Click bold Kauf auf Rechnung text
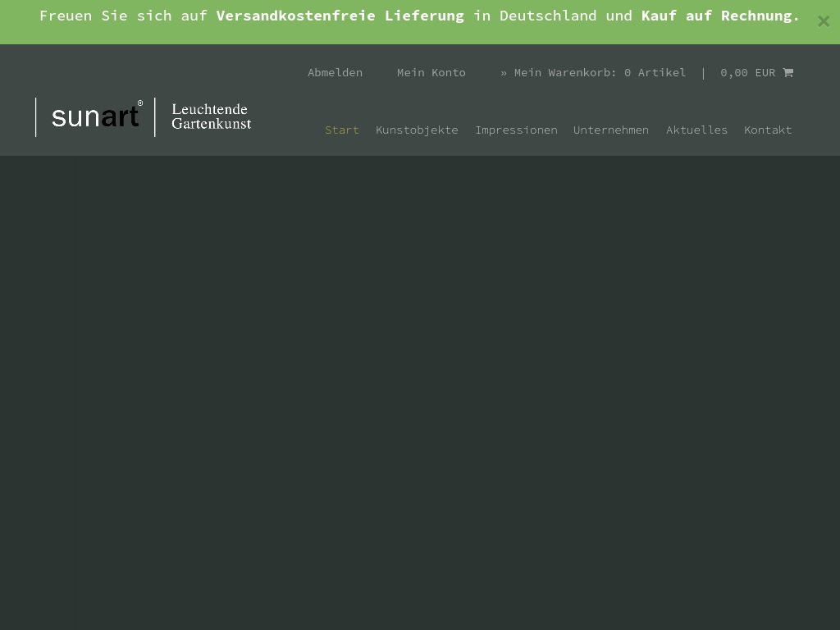Viewport: 840px width, 630px height. click(719, 16)
